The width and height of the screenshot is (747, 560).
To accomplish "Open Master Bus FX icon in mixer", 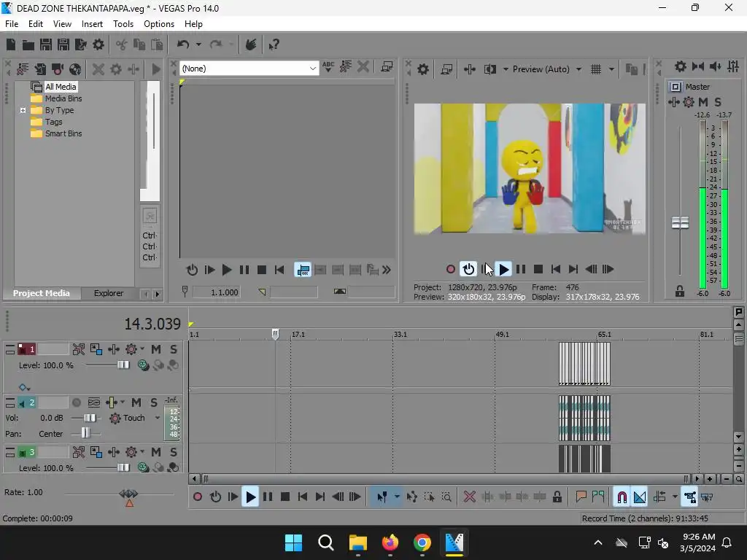I will click(673, 102).
